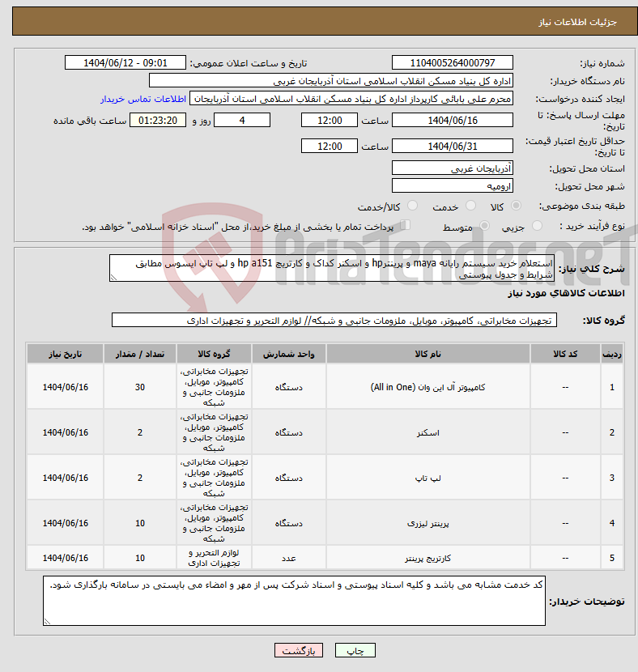The image size is (638, 672).
Task: Select the متوسط purchase type radio
Action: 484,226
